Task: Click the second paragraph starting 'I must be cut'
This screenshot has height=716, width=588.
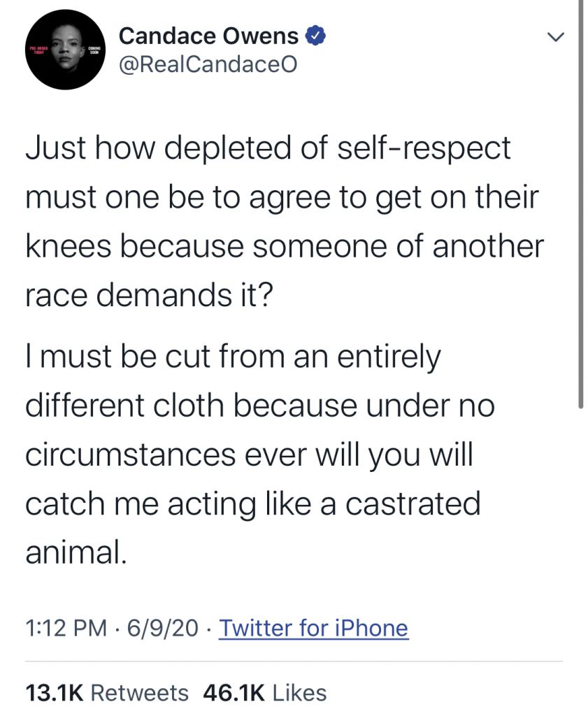Action: [259, 454]
